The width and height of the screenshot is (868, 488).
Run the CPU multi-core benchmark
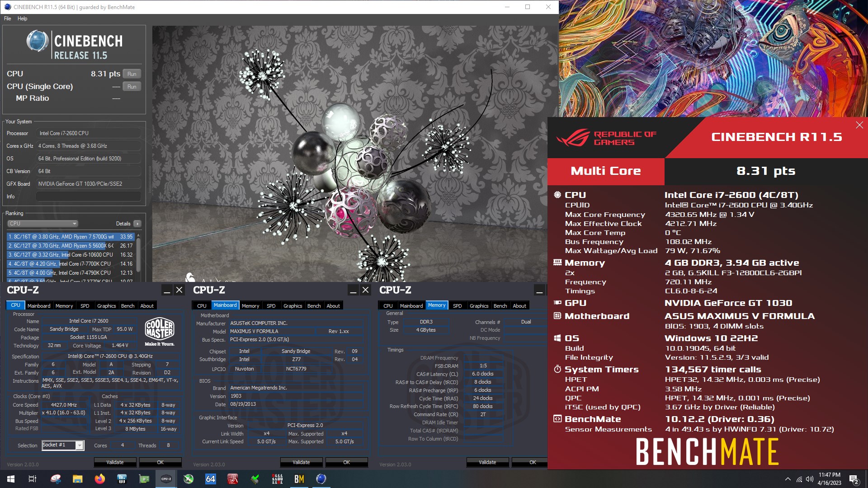pos(132,74)
